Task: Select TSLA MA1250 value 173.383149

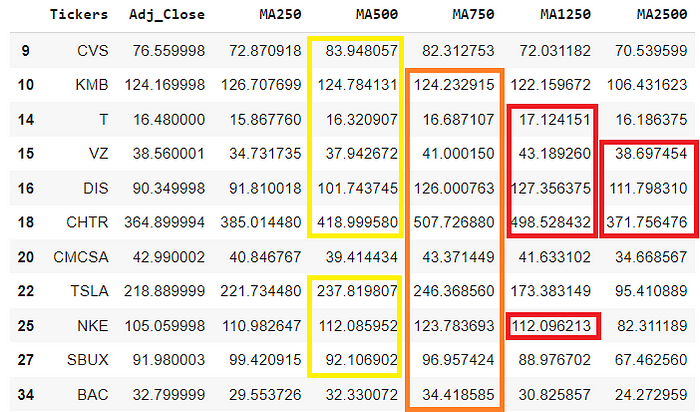Action: pyautogui.click(x=550, y=291)
